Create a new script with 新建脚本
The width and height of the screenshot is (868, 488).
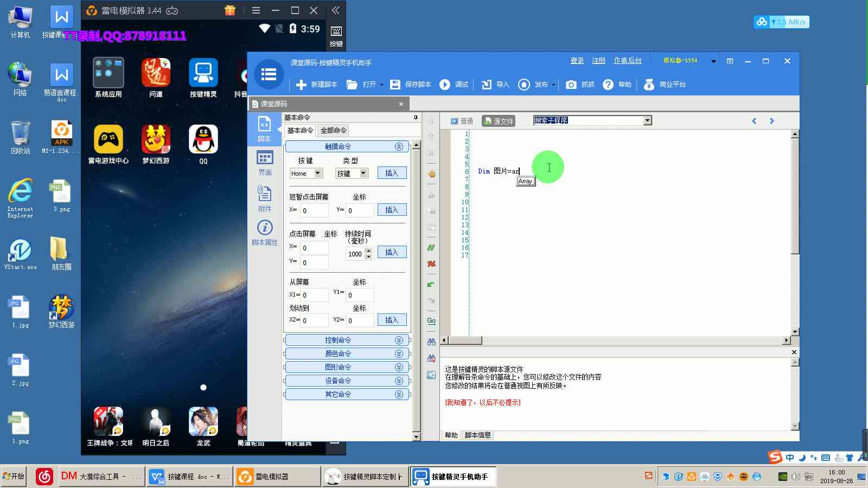pos(317,85)
